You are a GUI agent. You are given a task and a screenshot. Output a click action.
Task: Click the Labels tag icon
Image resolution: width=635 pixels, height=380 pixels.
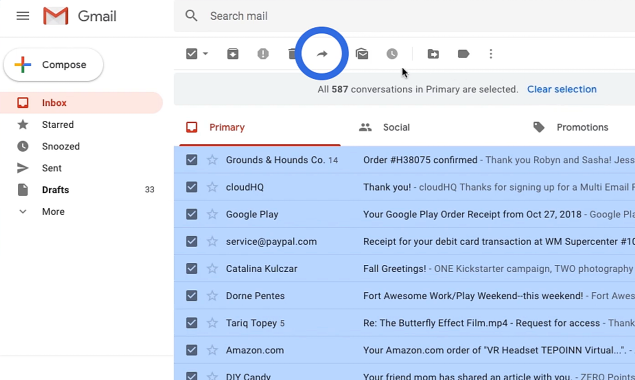click(x=463, y=54)
